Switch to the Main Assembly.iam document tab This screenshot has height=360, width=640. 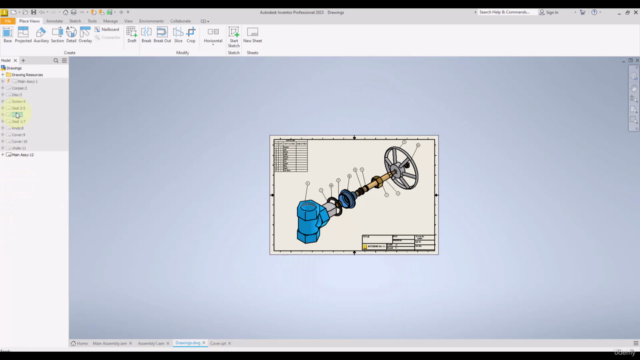click(x=109, y=343)
